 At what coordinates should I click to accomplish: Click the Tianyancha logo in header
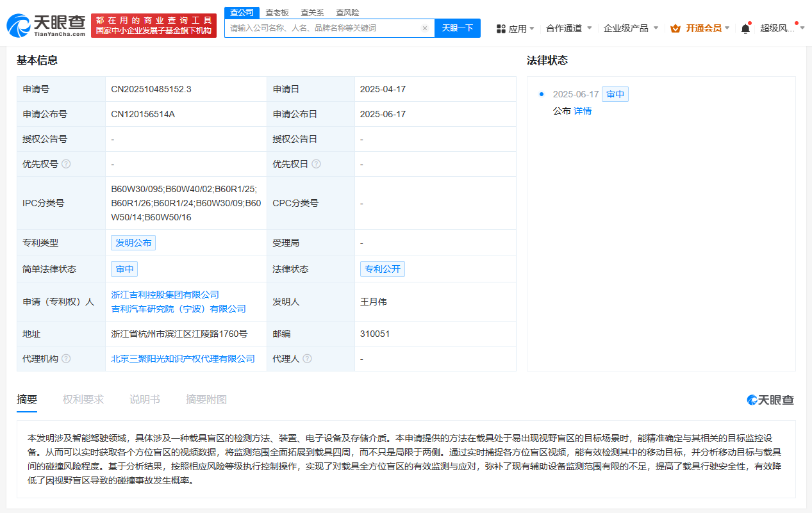tap(46, 25)
